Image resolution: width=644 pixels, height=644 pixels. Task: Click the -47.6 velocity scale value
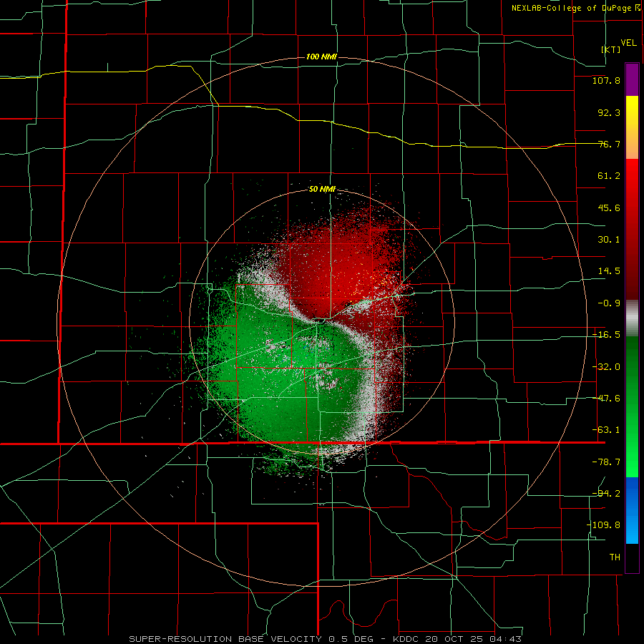(x=606, y=399)
